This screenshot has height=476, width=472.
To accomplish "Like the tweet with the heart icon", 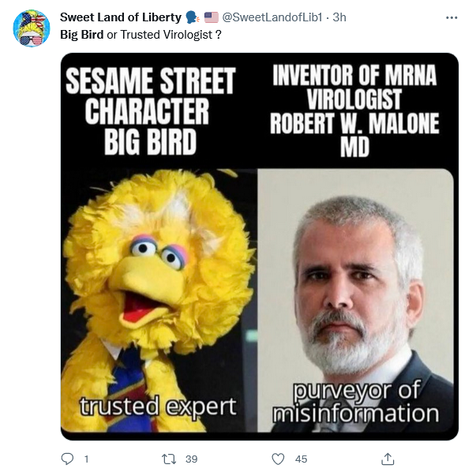I will pyautogui.click(x=278, y=459).
